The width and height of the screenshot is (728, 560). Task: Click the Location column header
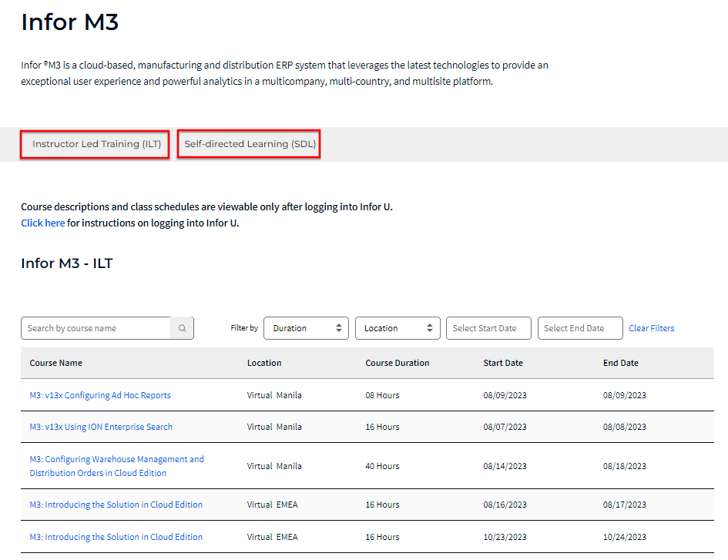click(264, 363)
